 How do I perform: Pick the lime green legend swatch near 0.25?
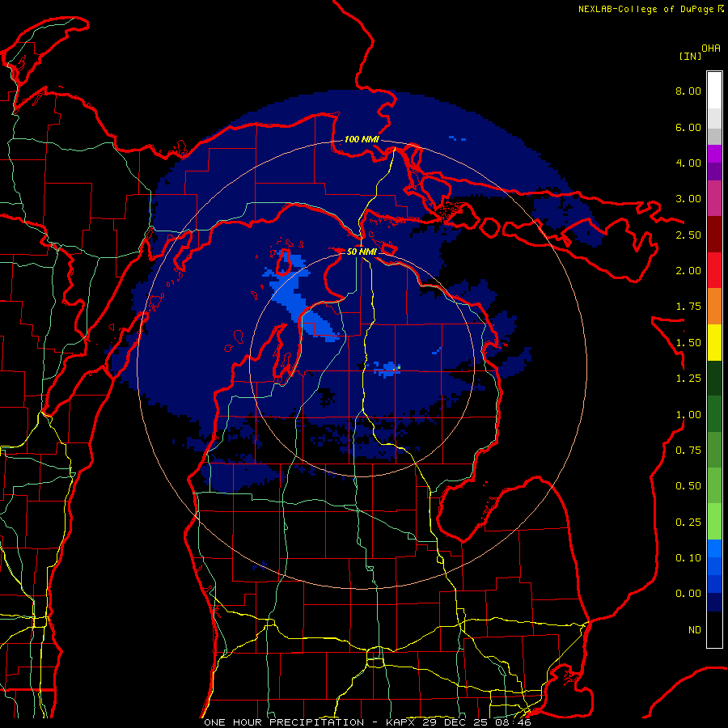(714, 522)
